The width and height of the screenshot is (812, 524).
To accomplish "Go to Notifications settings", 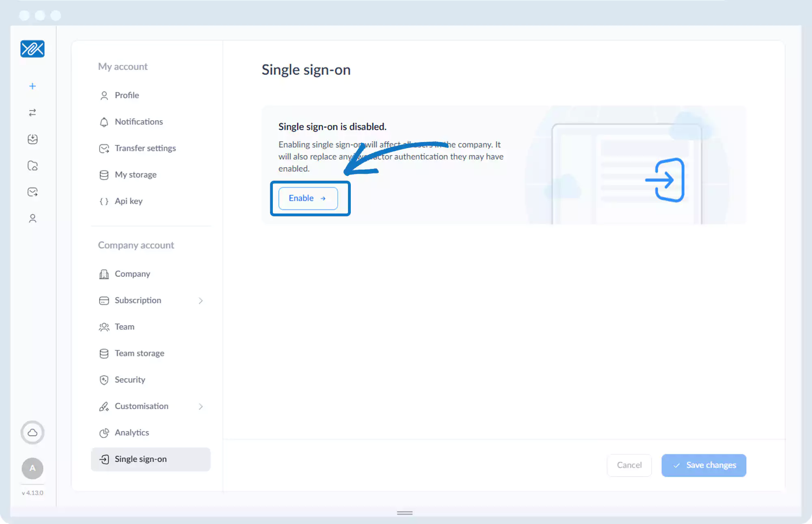I will pos(138,122).
